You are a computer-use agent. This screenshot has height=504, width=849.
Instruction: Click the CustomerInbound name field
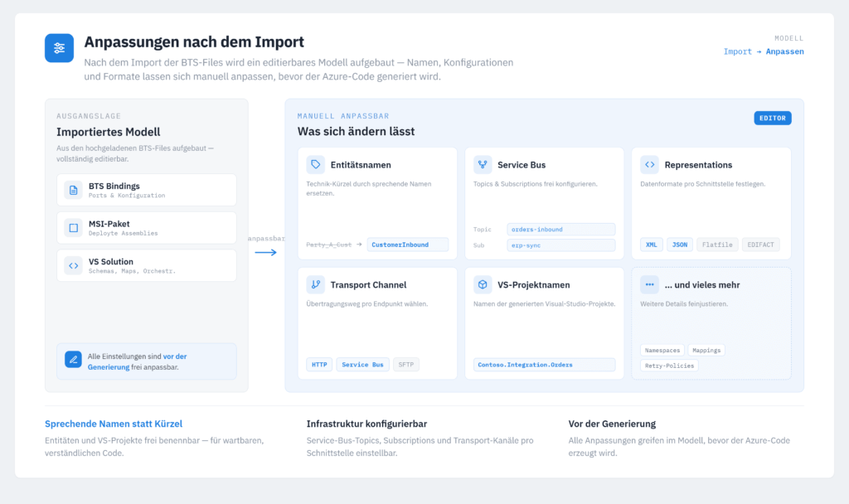click(408, 245)
